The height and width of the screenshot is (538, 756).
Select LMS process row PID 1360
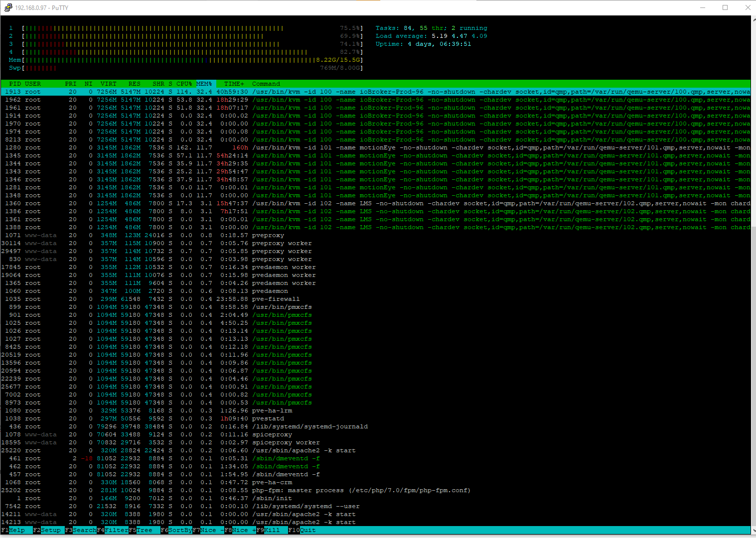click(x=376, y=203)
